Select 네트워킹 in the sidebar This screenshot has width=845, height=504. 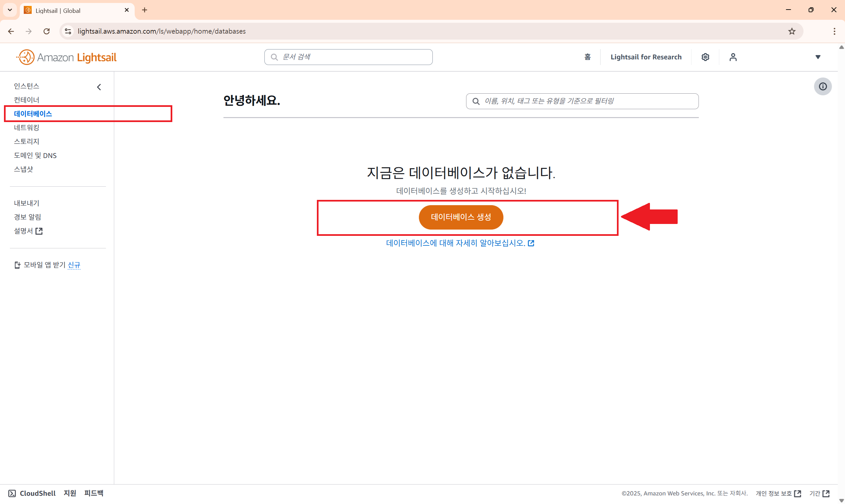click(26, 127)
